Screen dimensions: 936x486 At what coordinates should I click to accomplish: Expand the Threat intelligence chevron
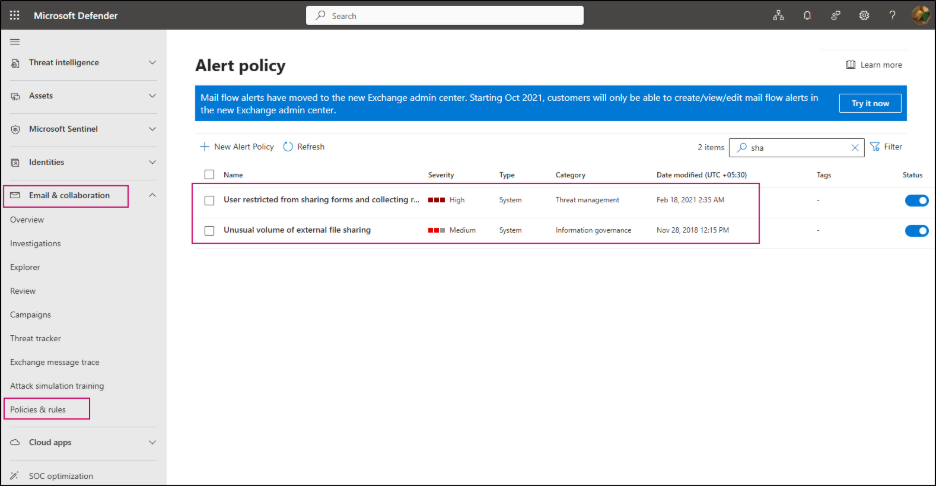(152, 62)
